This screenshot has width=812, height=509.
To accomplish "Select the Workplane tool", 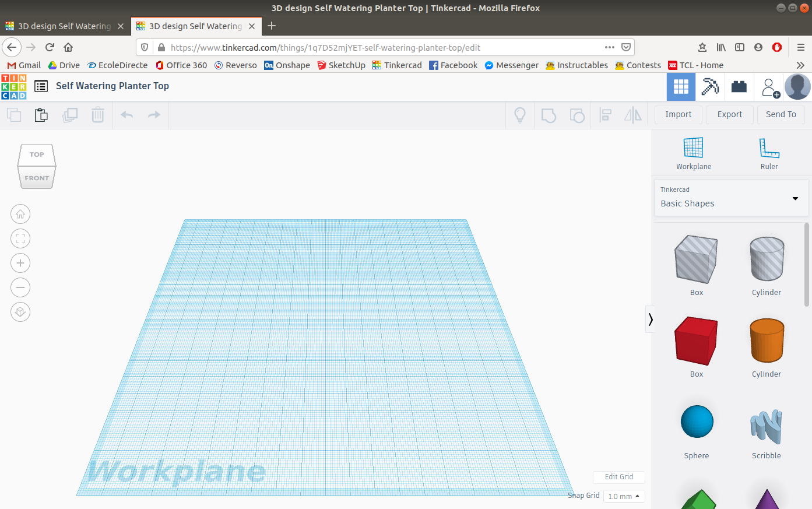I will (x=694, y=152).
